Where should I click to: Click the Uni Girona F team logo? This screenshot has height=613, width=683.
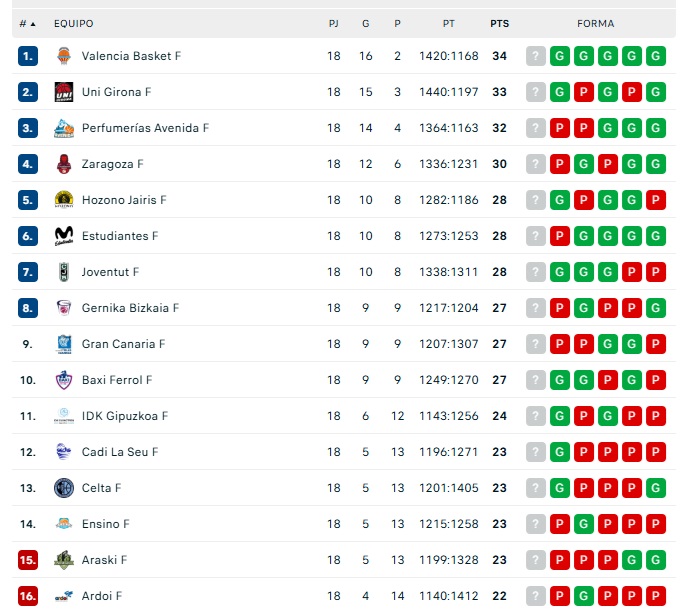pyautogui.click(x=64, y=92)
